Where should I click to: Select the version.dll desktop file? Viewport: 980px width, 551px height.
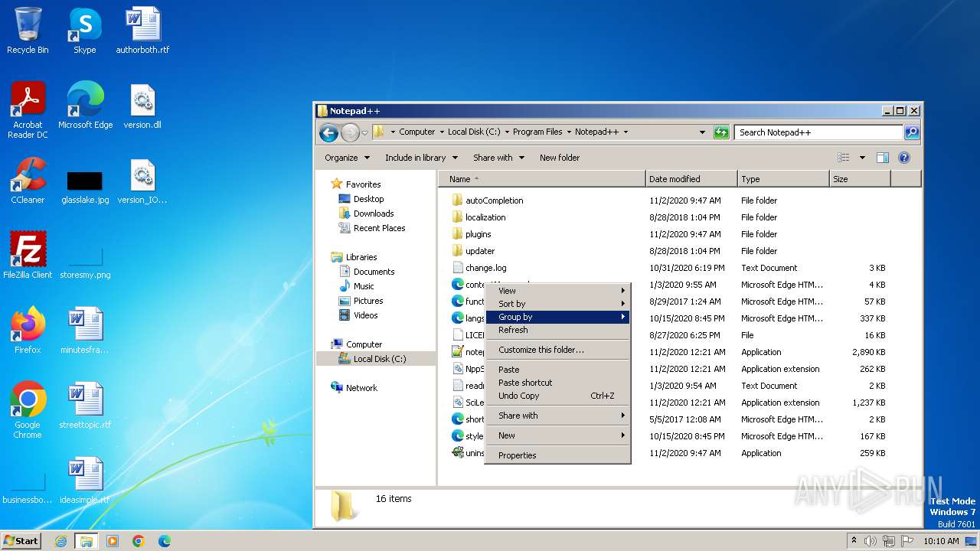(142, 105)
